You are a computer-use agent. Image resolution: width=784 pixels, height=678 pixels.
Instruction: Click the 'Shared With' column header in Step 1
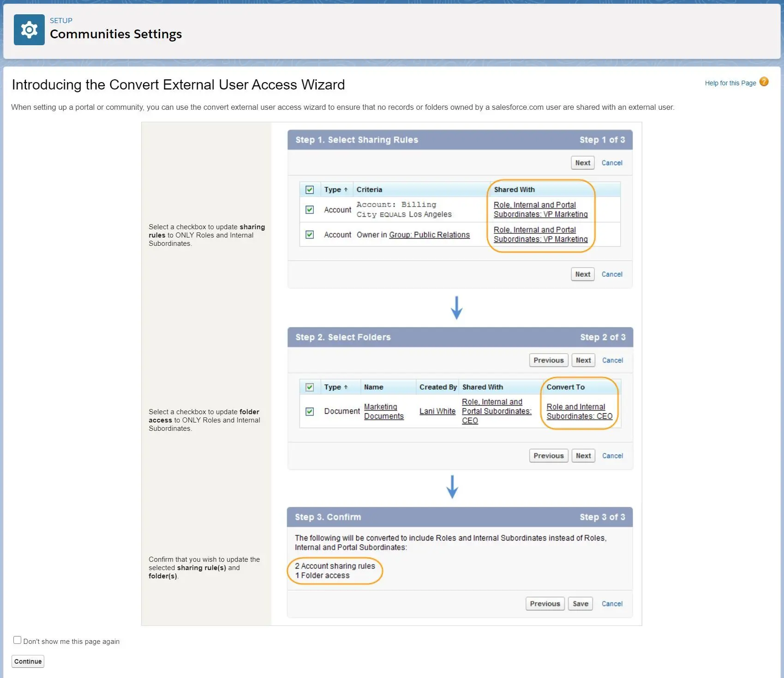click(514, 190)
